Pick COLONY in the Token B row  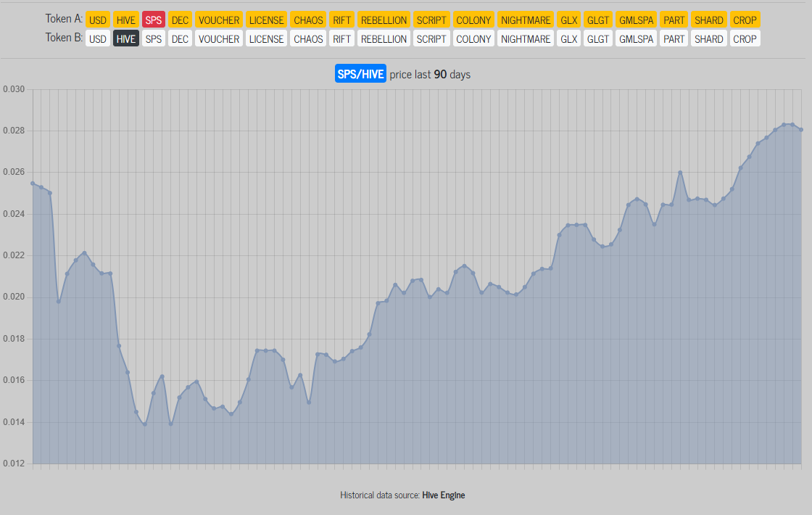[x=473, y=38]
